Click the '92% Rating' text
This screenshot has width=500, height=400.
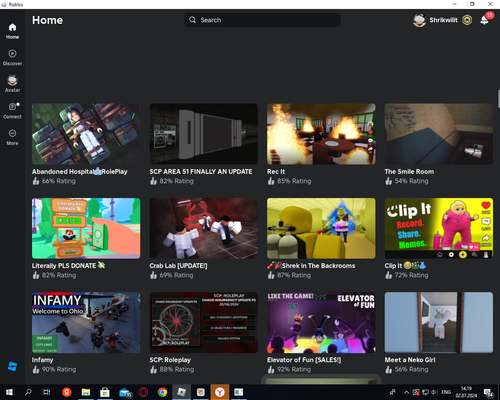point(294,369)
